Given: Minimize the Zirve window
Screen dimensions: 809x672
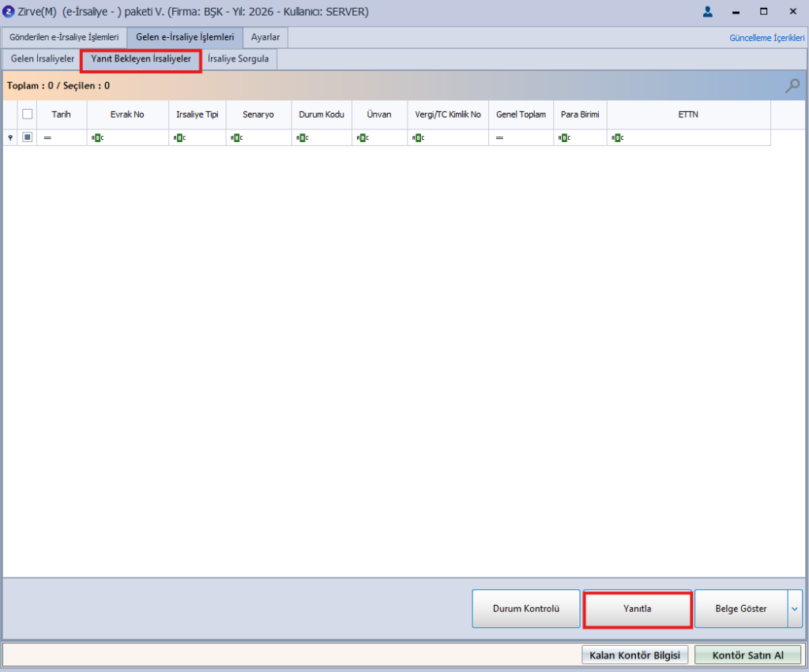Looking at the screenshot, I should click(736, 12).
